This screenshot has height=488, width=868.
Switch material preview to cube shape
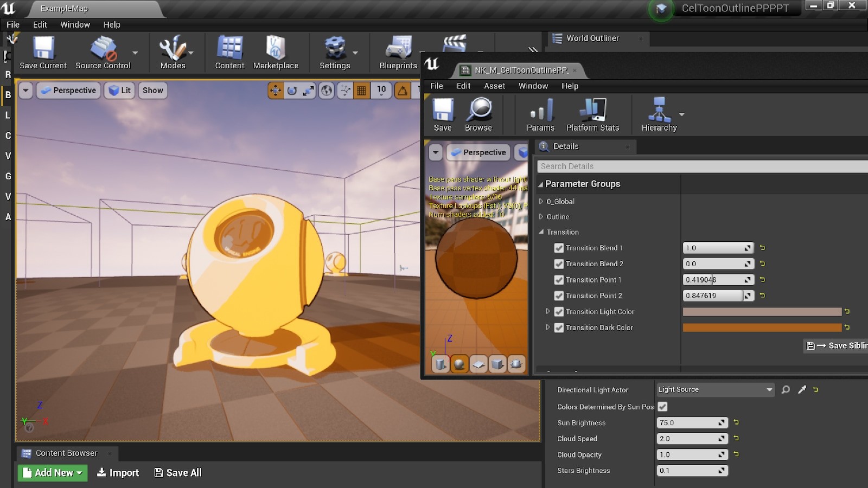(497, 364)
